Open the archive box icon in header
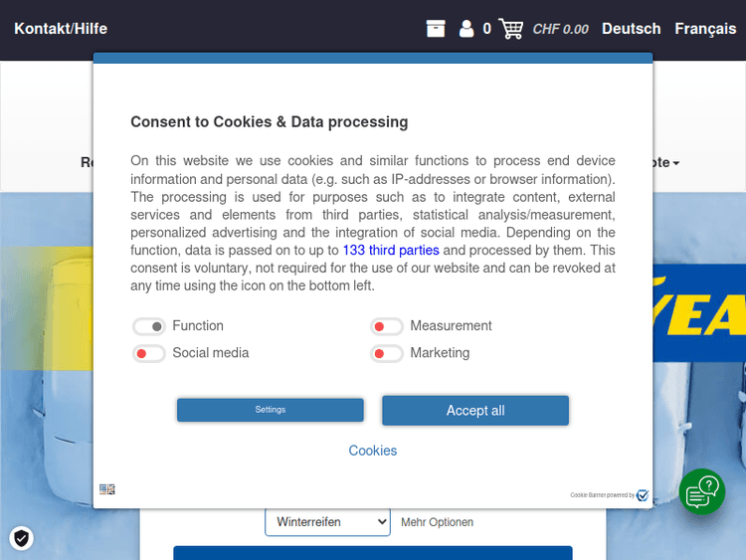Viewport: 746px width, 560px height. pyautogui.click(x=436, y=29)
